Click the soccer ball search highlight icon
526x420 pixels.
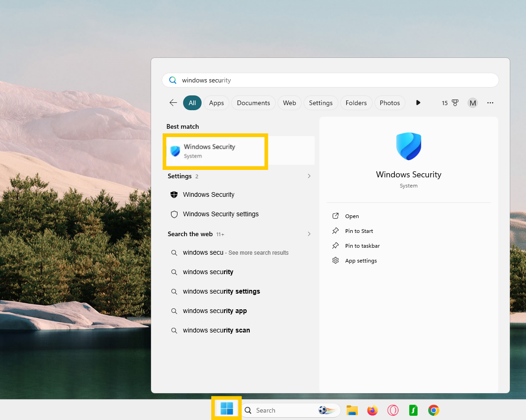coord(327,410)
